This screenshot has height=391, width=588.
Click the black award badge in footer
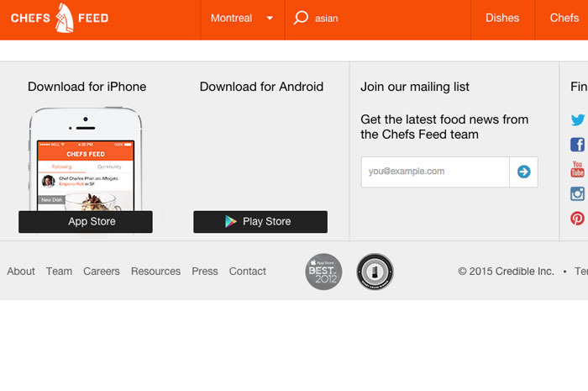point(375,272)
